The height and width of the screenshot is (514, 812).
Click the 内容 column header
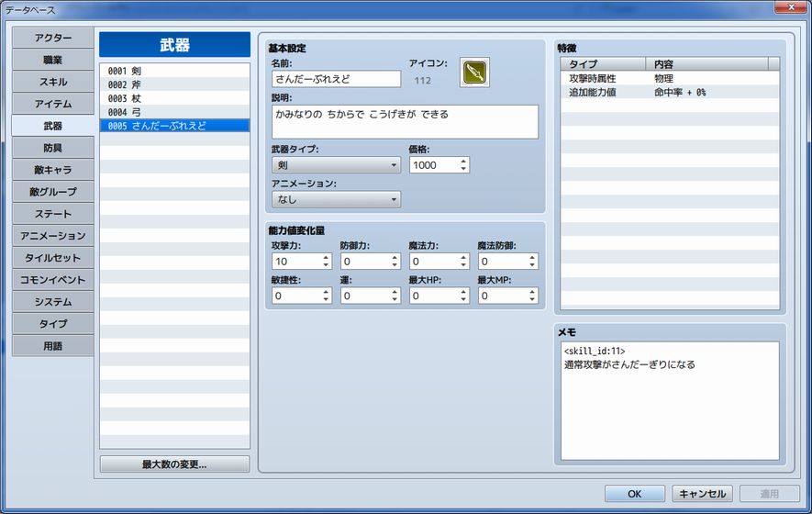(x=706, y=63)
